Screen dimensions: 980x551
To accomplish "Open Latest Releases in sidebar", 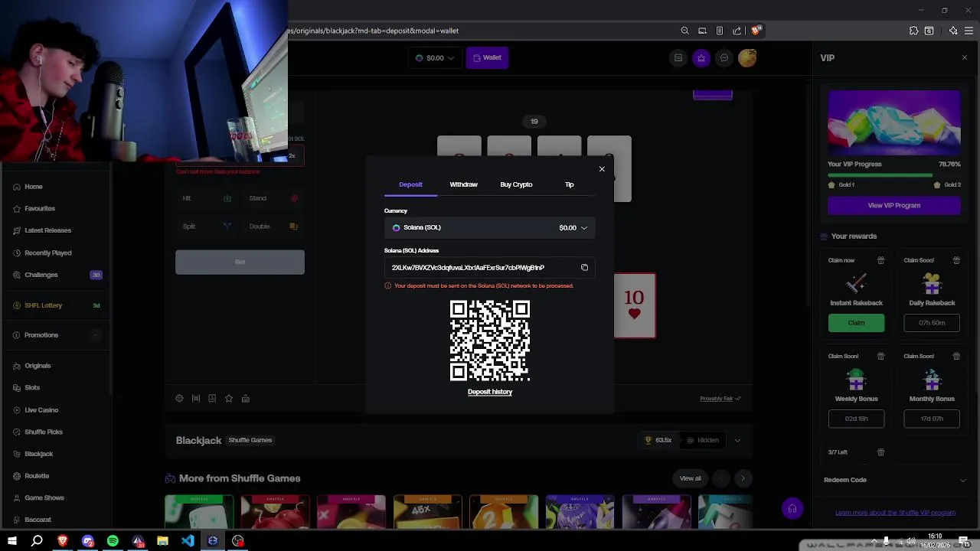I will point(47,230).
